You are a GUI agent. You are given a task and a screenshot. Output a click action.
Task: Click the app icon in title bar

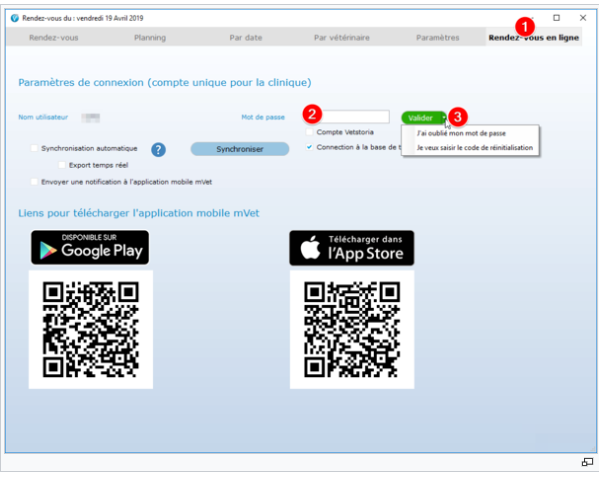pyautogui.click(x=15, y=18)
